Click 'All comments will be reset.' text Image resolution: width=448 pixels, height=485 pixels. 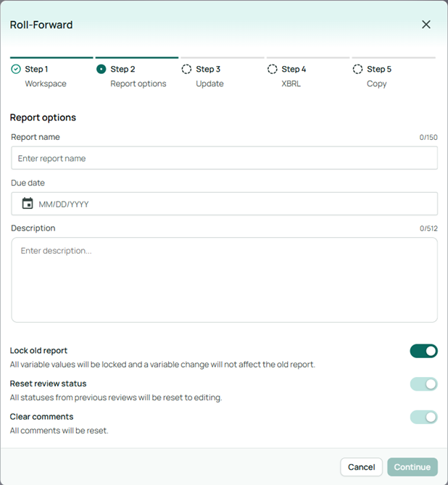point(59,431)
